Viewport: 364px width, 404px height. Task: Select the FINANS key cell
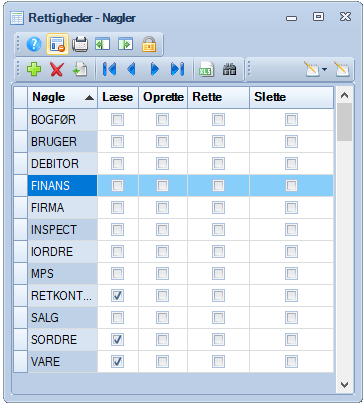[x=62, y=185]
